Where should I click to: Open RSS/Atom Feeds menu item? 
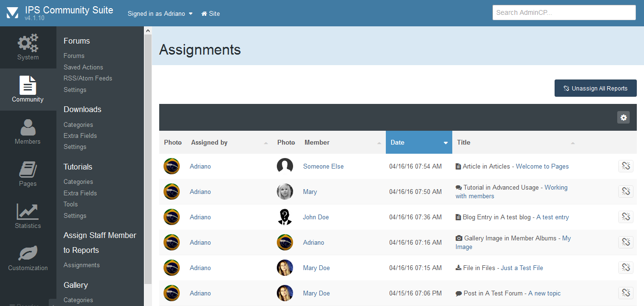click(x=88, y=78)
